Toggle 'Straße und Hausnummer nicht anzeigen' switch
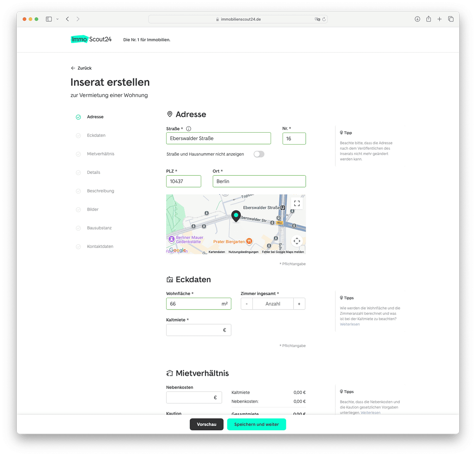The image size is (476, 456). (x=259, y=154)
